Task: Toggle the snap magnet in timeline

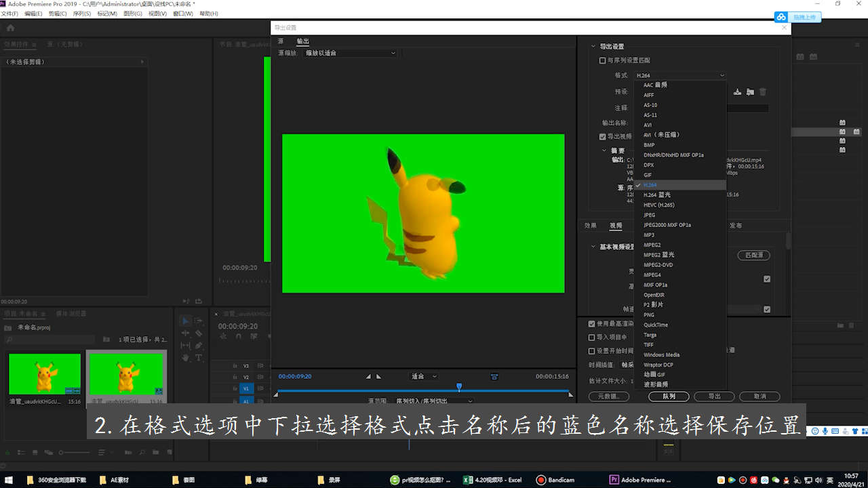Action: pos(238,336)
